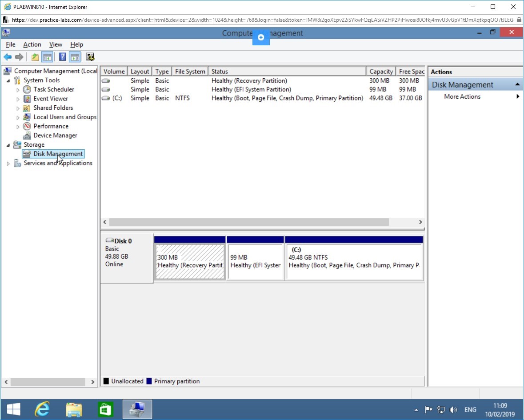Click the tree pane horizontal scrollbar

[48, 382]
